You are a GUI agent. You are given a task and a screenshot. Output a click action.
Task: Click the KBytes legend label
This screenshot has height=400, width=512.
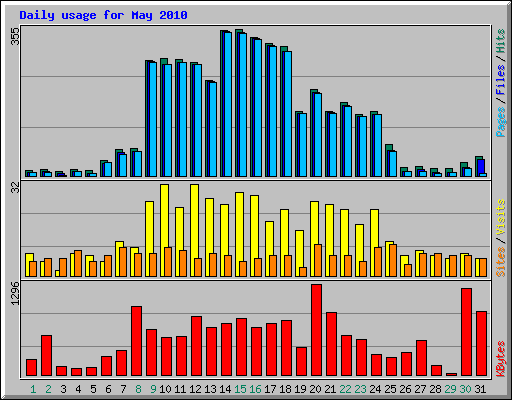(500, 359)
